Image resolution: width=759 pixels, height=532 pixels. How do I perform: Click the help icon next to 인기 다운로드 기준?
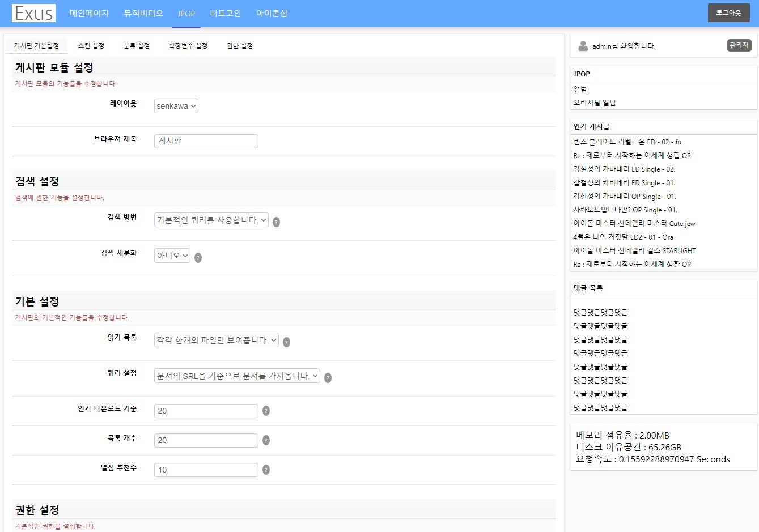point(266,411)
